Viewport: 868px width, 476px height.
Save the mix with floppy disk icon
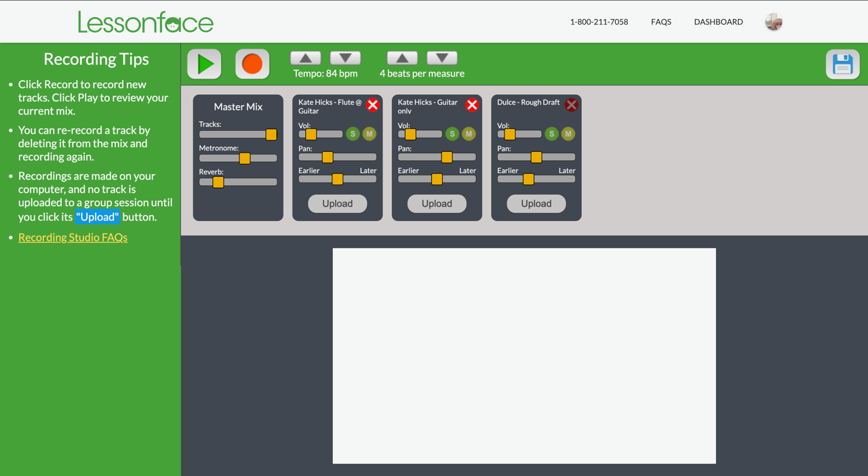842,64
